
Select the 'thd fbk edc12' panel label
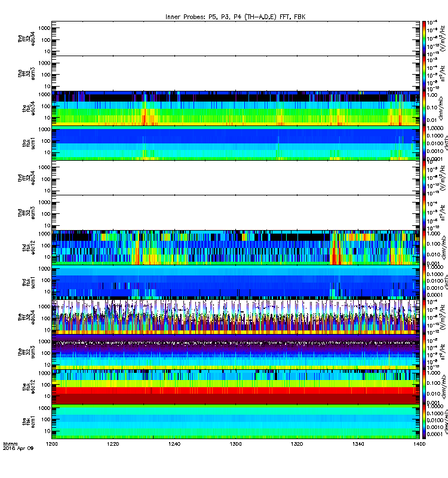[x=29, y=247]
